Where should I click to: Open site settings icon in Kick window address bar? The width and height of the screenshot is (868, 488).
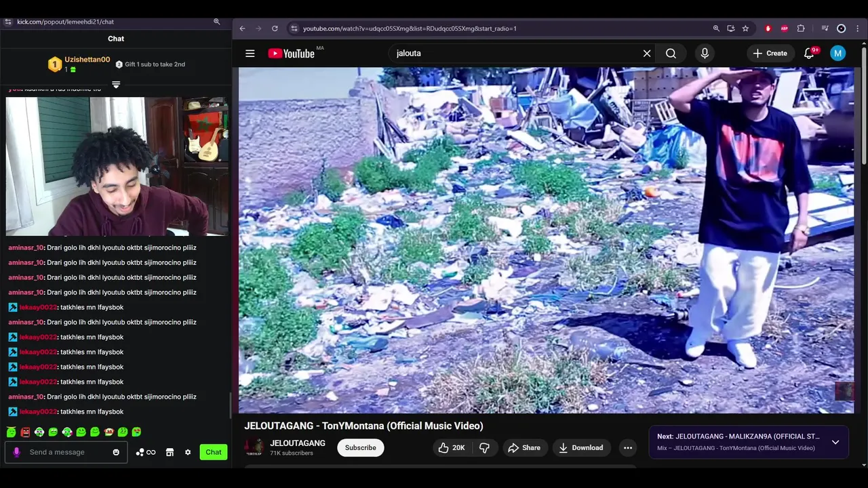[7, 22]
